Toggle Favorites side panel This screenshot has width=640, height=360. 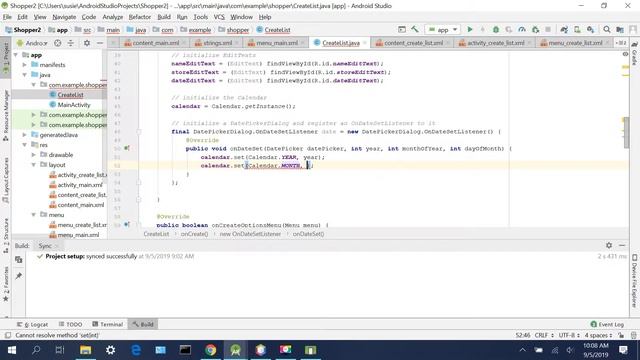[6, 284]
